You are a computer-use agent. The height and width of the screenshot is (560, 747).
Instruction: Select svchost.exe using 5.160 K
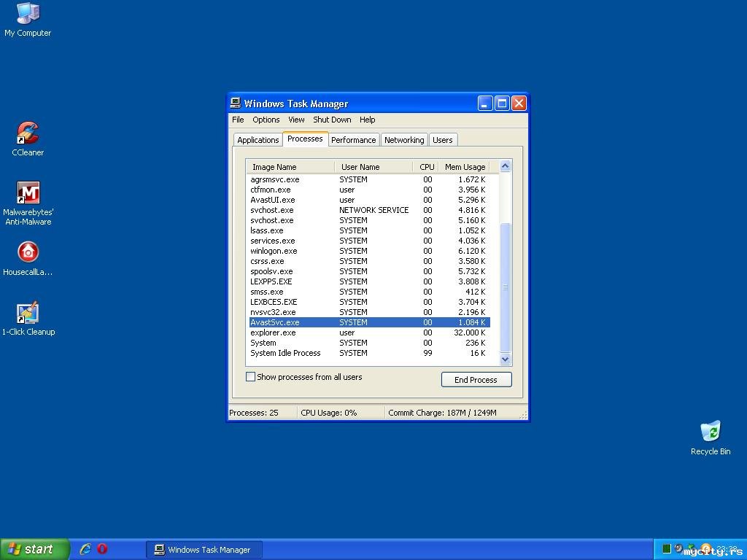pyautogui.click(x=369, y=220)
